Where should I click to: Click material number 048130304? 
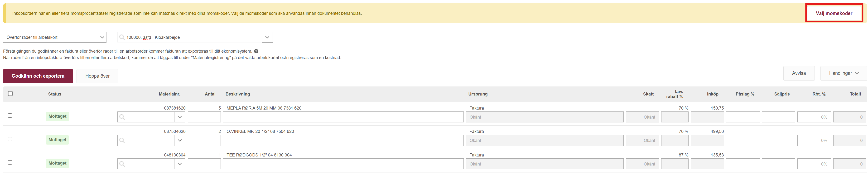coord(174,155)
